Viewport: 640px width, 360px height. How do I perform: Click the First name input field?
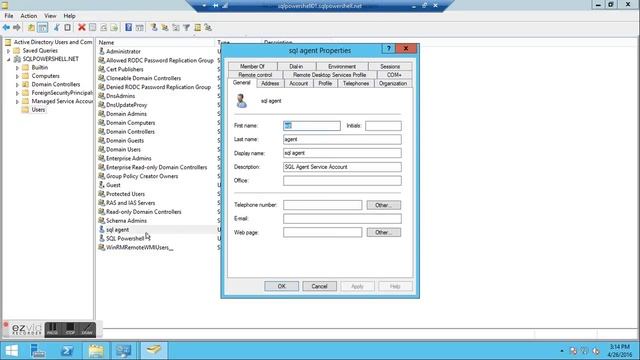coord(311,126)
